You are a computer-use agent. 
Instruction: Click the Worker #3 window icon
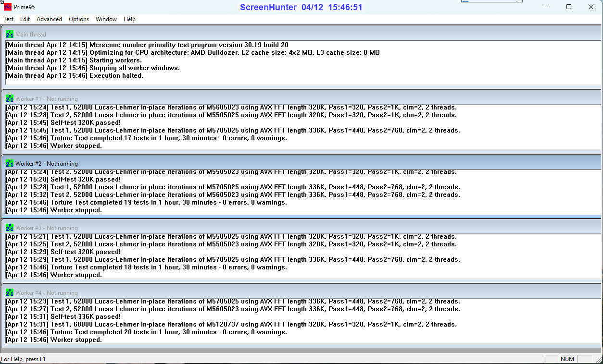click(x=10, y=228)
